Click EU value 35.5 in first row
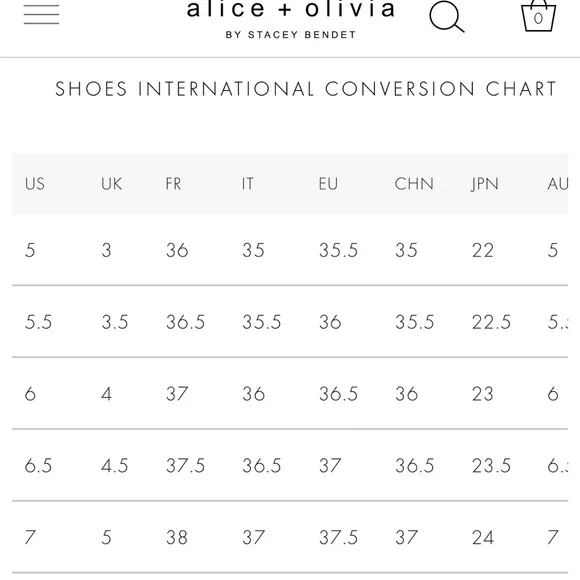The width and height of the screenshot is (580, 580). click(x=338, y=250)
